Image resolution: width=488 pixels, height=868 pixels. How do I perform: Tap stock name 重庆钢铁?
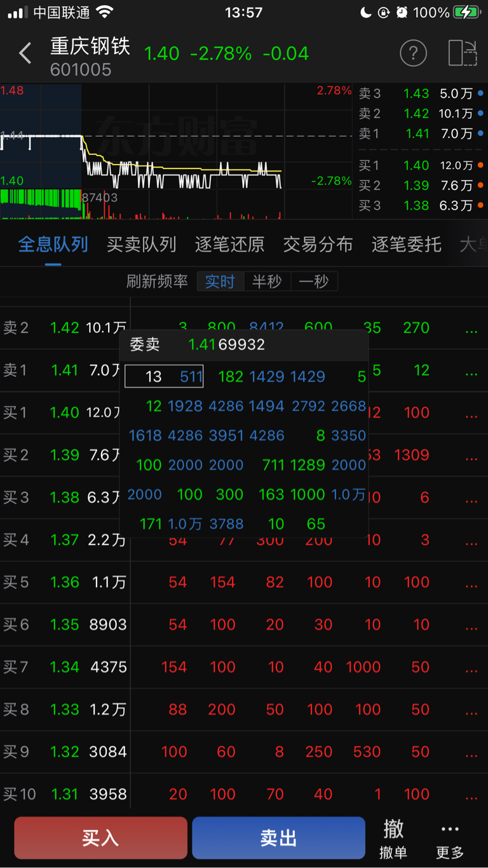[90, 46]
